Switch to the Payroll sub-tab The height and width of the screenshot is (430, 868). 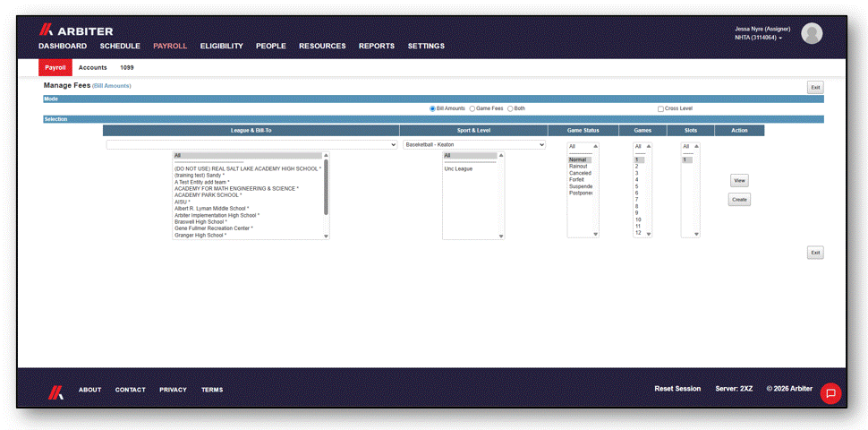tap(55, 67)
